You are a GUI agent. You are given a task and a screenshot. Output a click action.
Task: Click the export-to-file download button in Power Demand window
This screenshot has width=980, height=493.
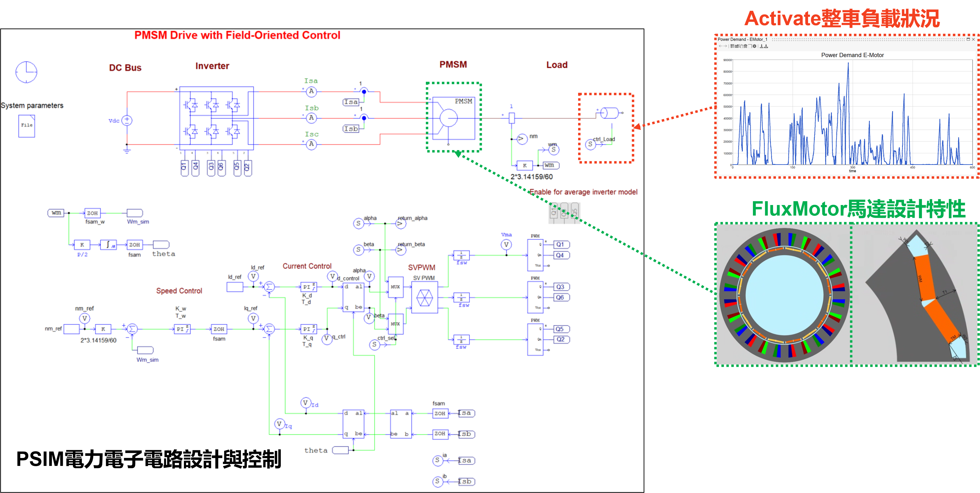coord(766,46)
